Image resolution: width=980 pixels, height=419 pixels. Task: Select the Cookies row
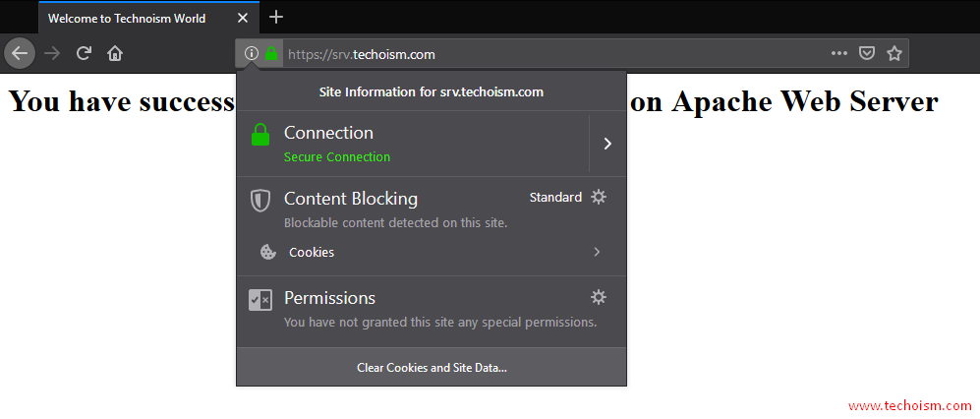[x=432, y=253]
